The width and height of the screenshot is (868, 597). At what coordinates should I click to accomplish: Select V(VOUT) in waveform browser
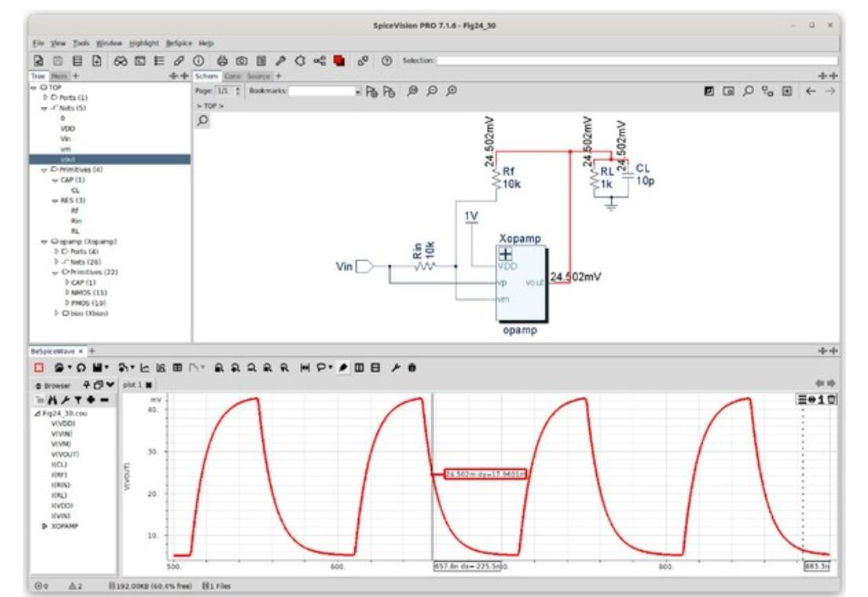click(64, 454)
